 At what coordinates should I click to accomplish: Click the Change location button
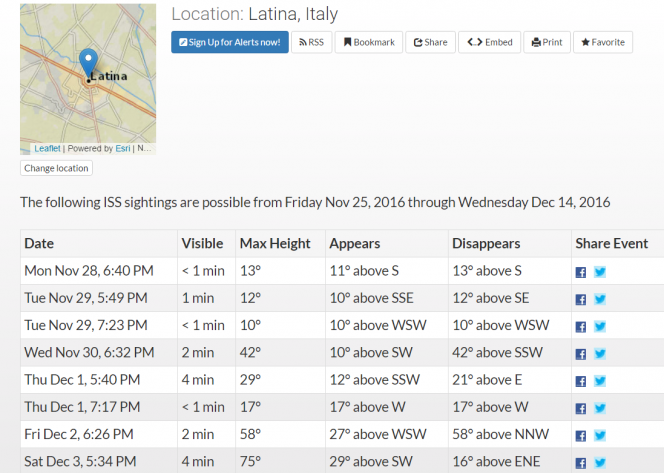coord(57,168)
